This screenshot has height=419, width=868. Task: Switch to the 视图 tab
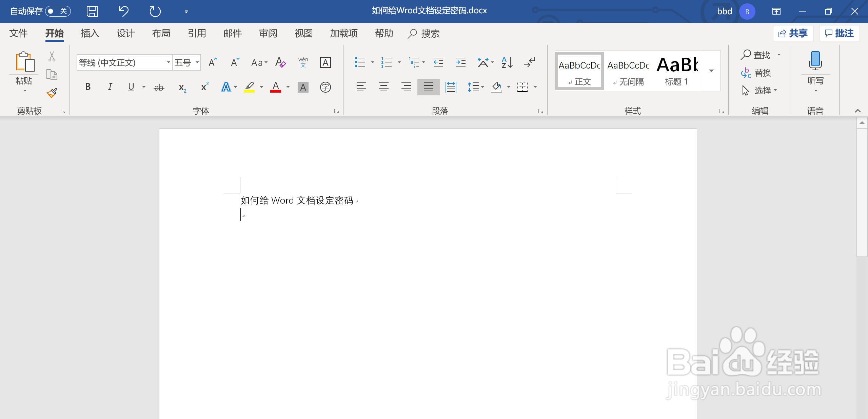click(304, 33)
